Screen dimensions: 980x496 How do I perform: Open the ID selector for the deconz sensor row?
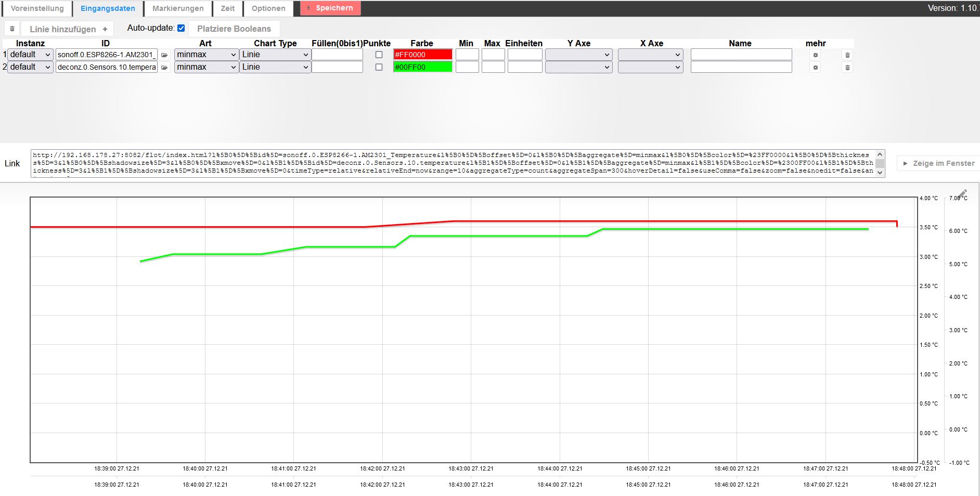pos(164,67)
